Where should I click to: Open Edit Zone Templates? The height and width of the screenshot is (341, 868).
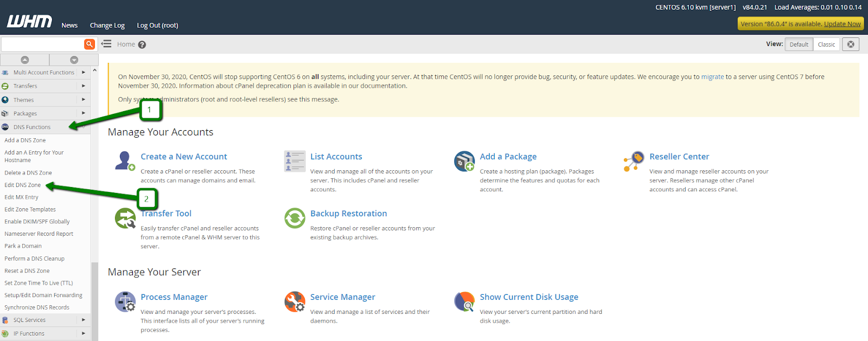30,209
